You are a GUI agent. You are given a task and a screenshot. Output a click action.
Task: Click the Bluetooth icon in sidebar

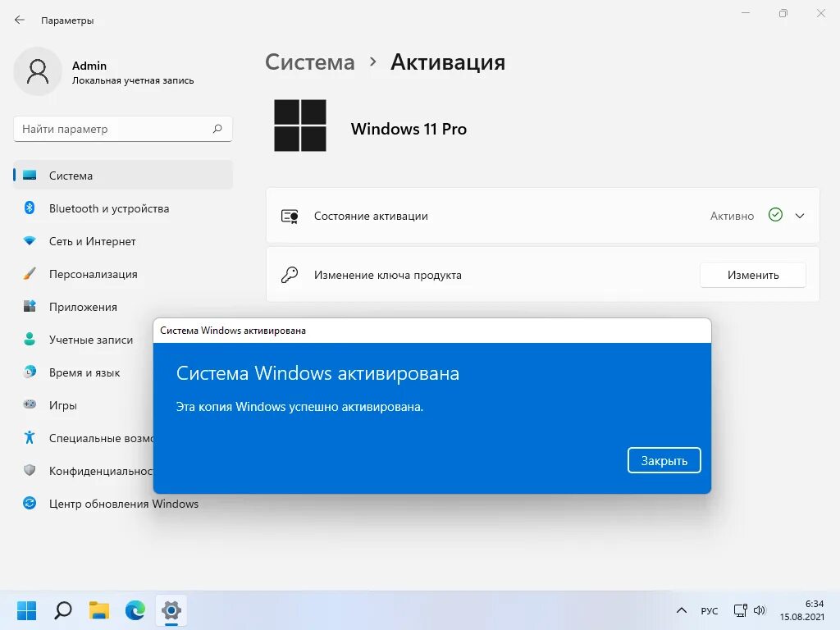[30, 208]
